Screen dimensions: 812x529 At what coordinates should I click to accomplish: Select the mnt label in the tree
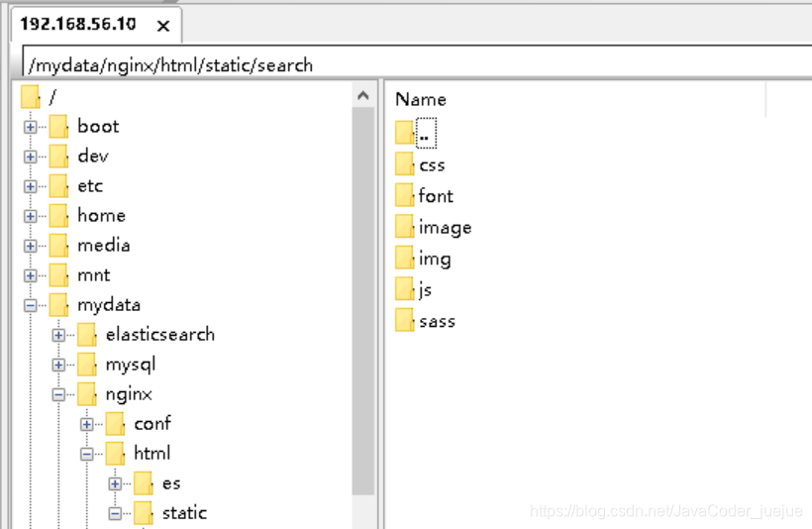[94, 275]
